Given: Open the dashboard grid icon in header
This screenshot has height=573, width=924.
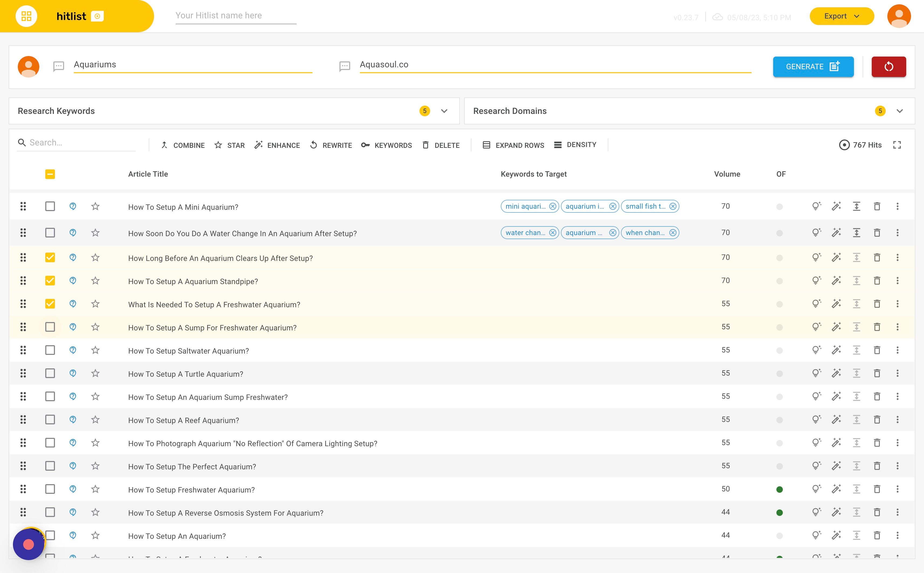Looking at the screenshot, I should pos(26,16).
